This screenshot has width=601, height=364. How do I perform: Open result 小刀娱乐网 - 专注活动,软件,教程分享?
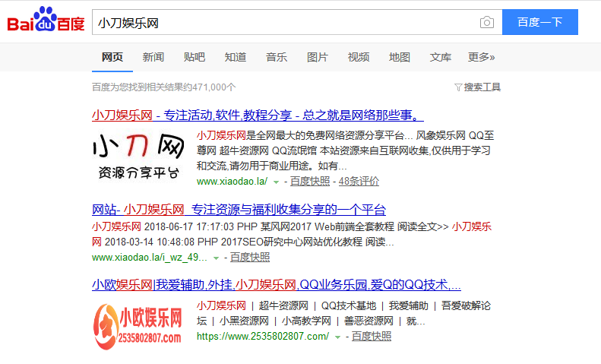coord(258,115)
